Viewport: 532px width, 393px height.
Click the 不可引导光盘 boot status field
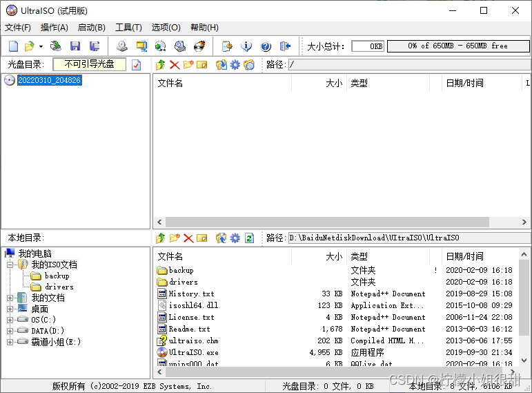point(90,64)
